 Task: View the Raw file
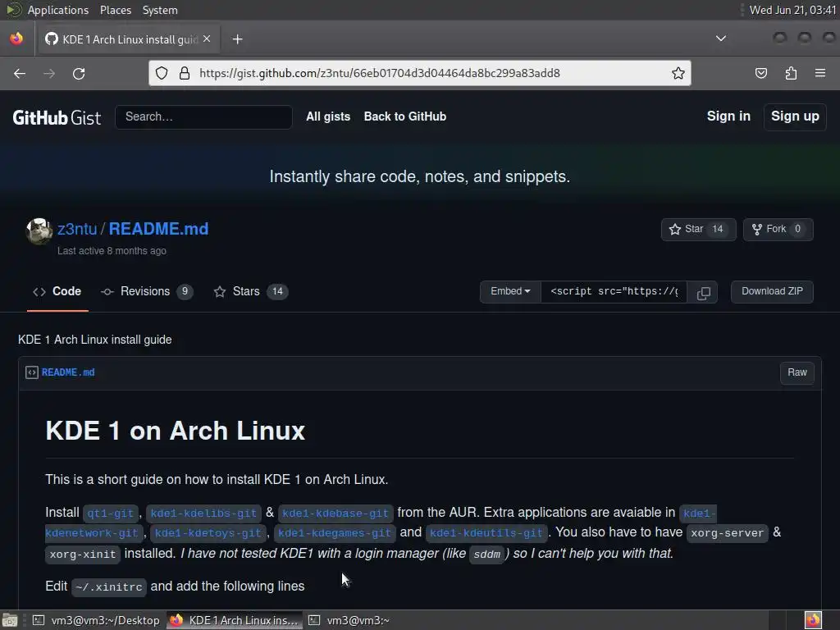[797, 372]
